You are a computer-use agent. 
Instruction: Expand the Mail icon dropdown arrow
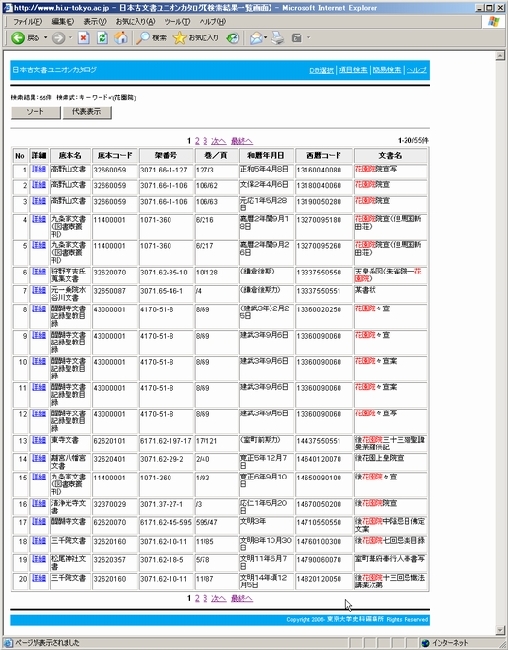click(x=265, y=38)
